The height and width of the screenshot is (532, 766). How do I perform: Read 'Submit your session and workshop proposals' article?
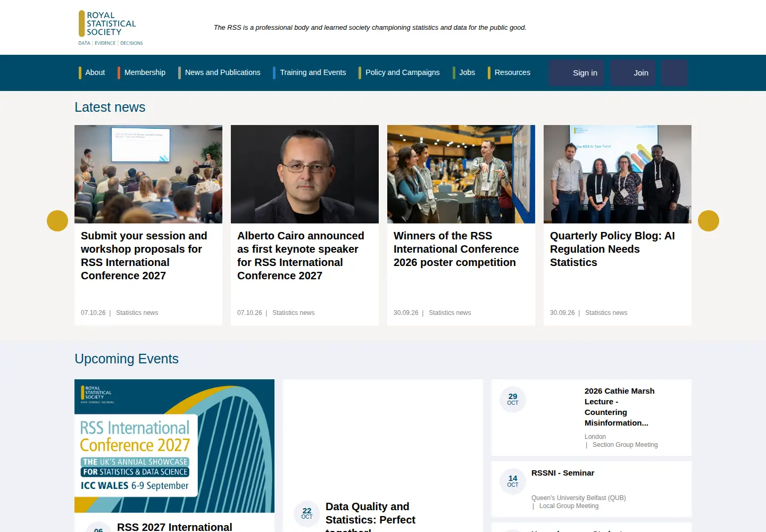(144, 256)
